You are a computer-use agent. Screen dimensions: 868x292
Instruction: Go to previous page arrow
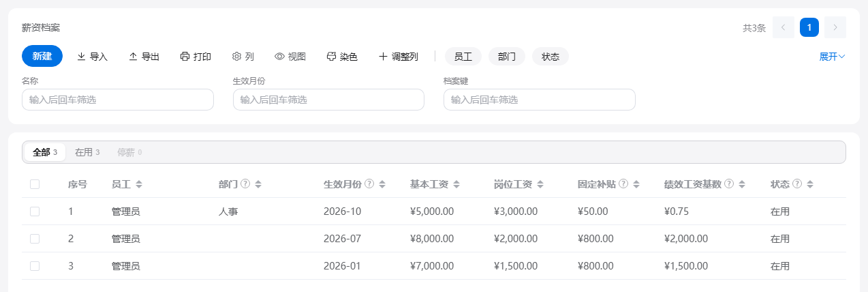[x=784, y=27]
